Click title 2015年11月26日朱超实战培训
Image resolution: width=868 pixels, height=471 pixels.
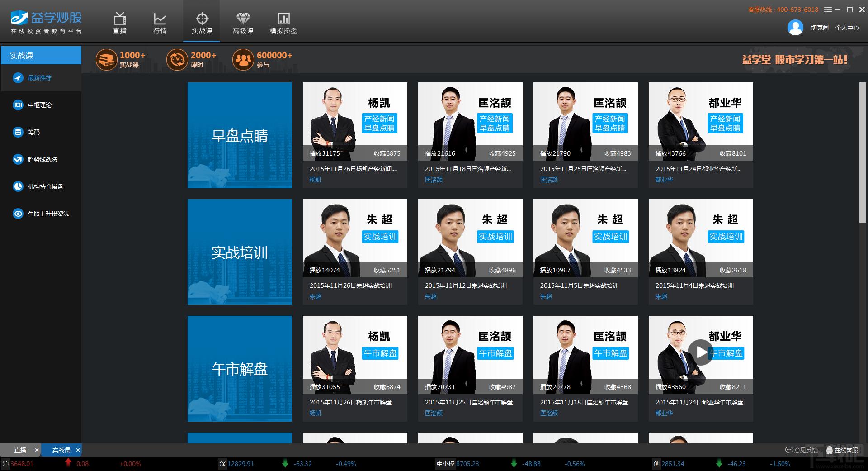350,285
